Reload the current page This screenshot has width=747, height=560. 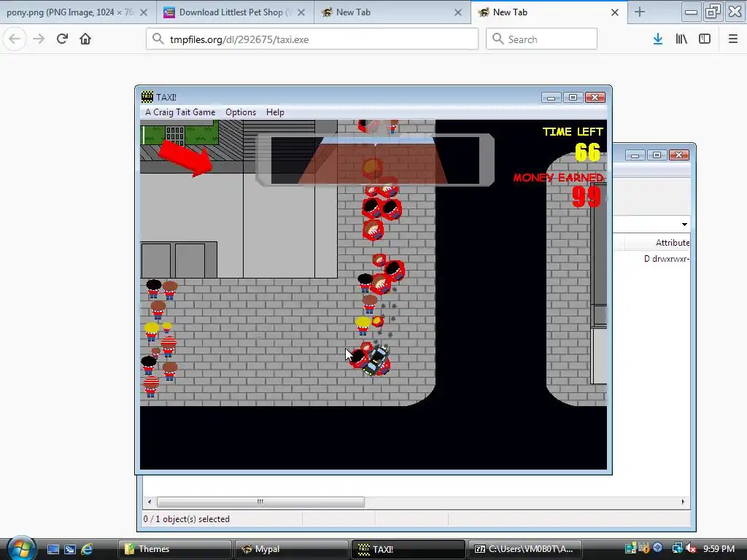pos(63,39)
